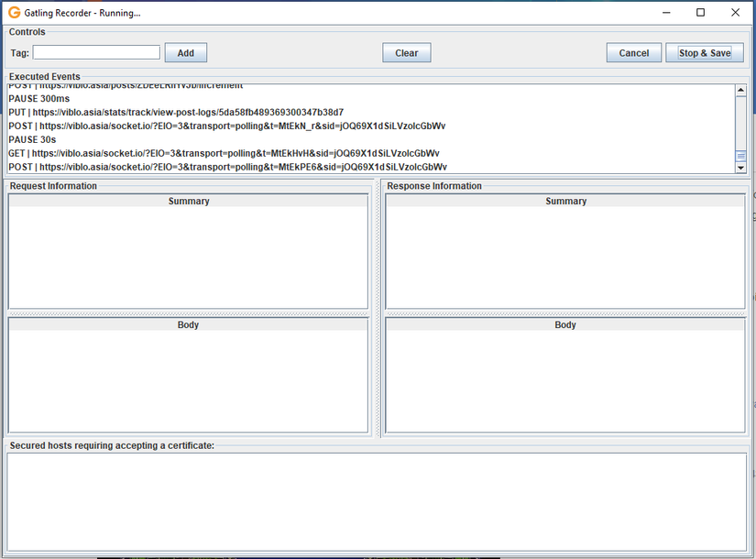Add the tag with the Add button
The width and height of the screenshot is (756, 559).
[x=186, y=52]
